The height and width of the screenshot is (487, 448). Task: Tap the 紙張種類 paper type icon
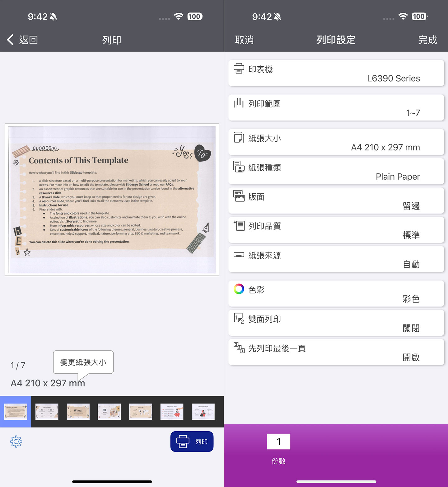(x=239, y=167)
